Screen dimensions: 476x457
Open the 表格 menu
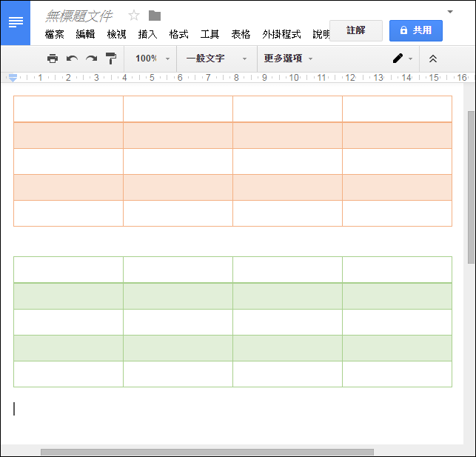click(241, 34)
